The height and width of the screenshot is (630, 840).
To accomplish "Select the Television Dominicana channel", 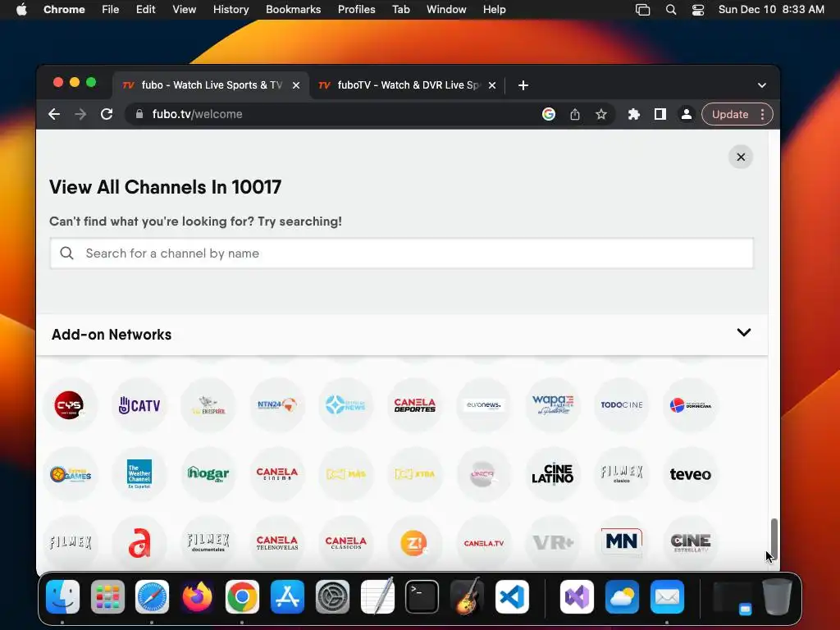I will (x=690, y=405).
